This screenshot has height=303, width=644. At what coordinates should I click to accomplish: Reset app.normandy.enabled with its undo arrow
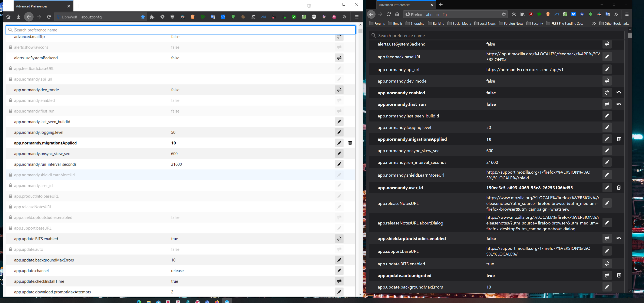(618, 93)
